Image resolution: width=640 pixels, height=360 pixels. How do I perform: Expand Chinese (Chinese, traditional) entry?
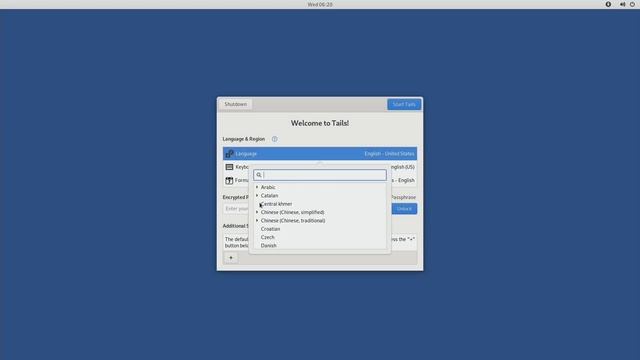(257, 220)
